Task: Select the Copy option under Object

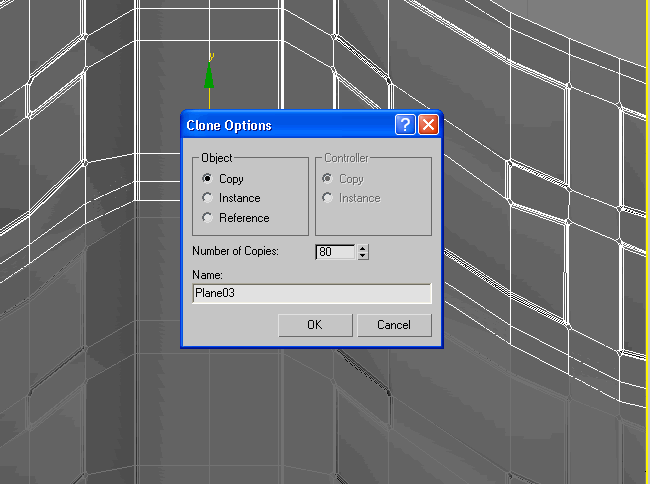Action: point(207,179)
